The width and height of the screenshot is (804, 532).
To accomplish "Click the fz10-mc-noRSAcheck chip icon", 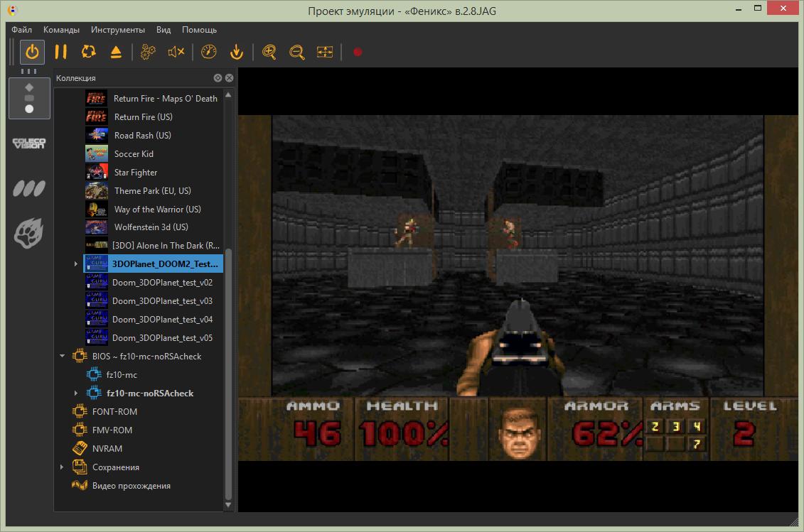I will (x=94, y=393).
